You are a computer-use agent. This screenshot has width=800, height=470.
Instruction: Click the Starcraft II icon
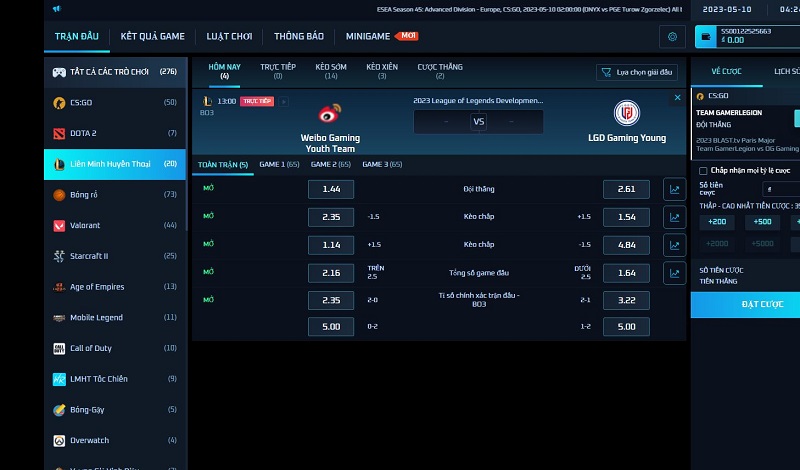59,256
